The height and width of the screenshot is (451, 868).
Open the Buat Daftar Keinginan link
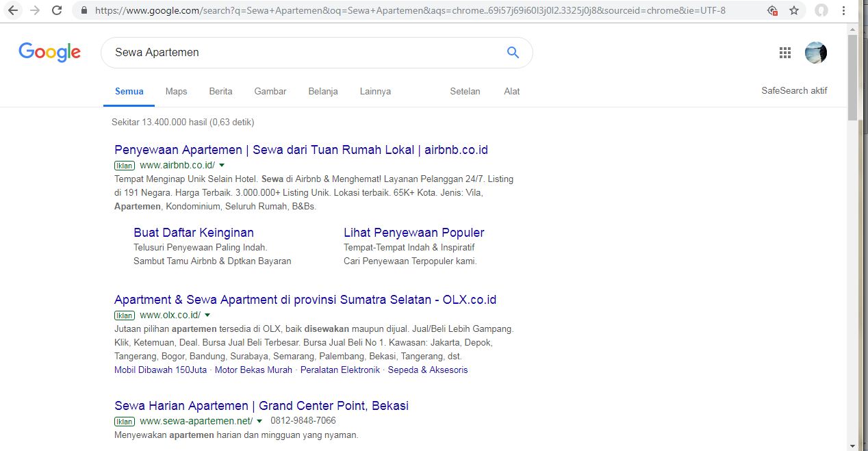point(194,232)
